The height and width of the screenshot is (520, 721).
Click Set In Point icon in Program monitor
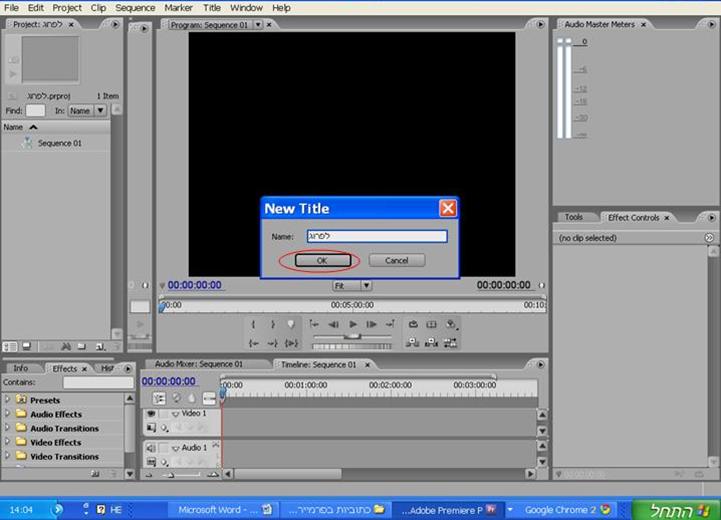pos(253,325)
